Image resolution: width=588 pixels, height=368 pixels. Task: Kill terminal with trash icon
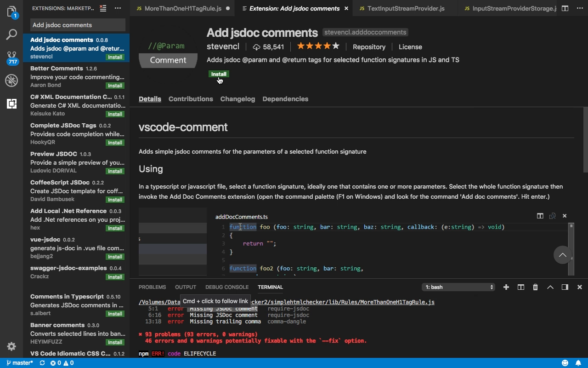click(535, 287)
